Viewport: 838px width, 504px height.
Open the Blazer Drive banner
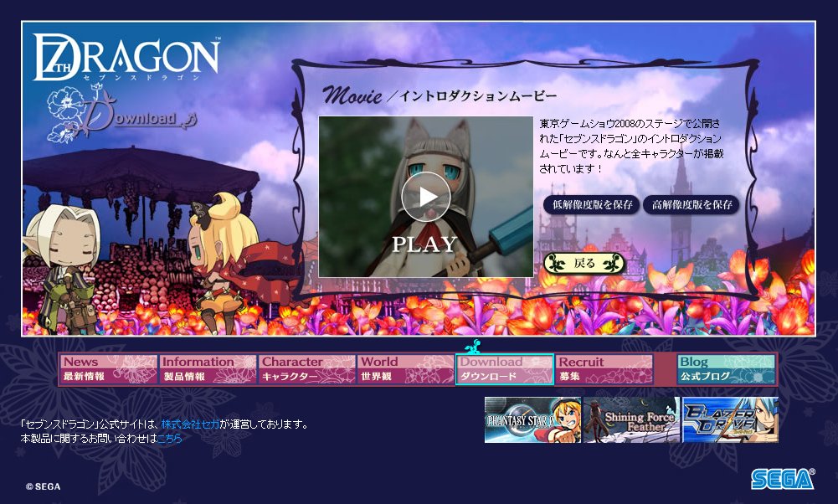point(730,419)
